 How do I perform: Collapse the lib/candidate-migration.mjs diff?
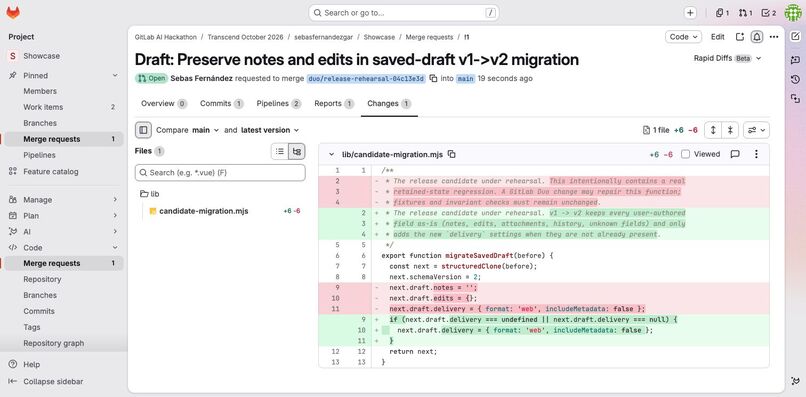(x=332, y=154)
